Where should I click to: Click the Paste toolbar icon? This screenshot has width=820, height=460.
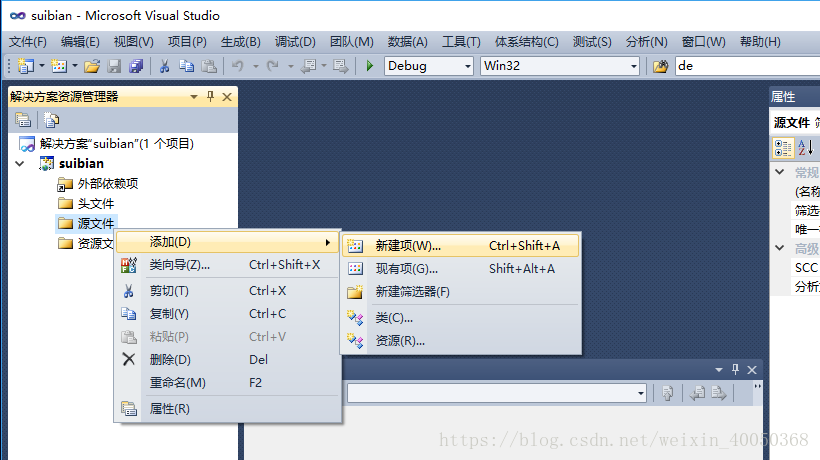209,66
